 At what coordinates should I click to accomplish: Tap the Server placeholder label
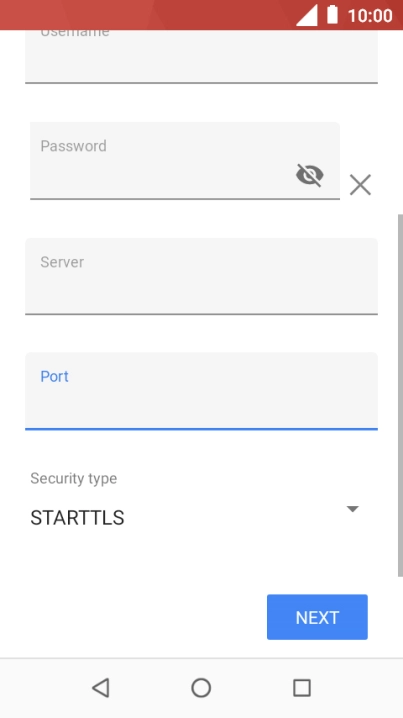[x=62, y=262]
